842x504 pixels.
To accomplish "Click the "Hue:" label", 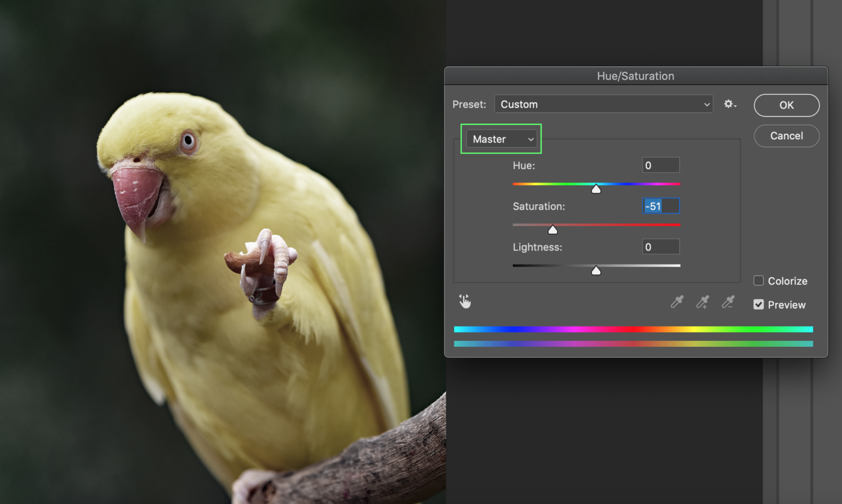I will click(x=524, y=165).
